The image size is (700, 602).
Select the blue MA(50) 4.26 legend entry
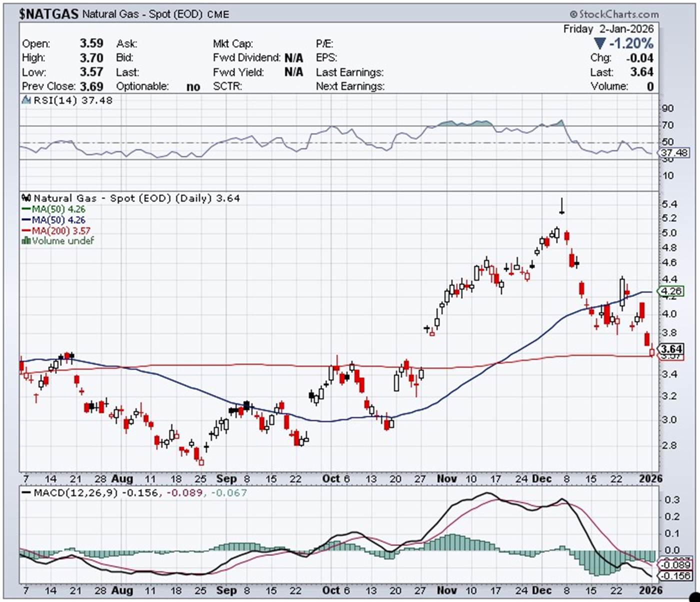(x=53, y=220)
